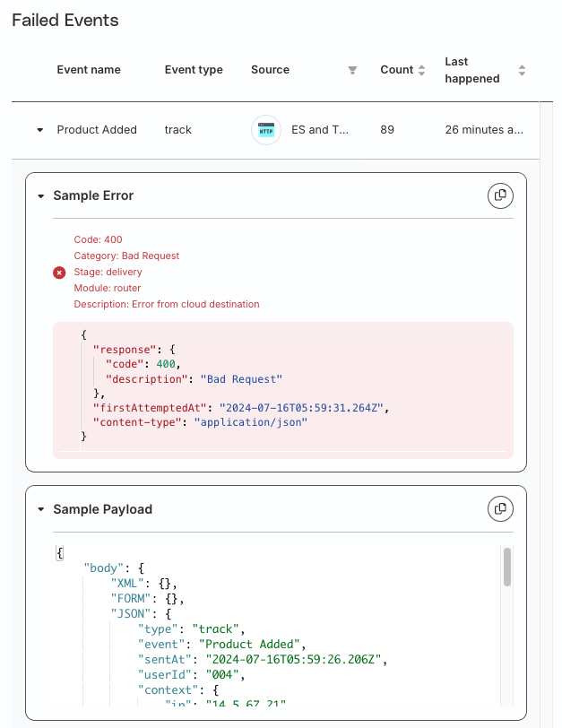Collapse the Product Added row
Image resolution: width=562 pixels, height=728 pixels.
coord(40,130)
